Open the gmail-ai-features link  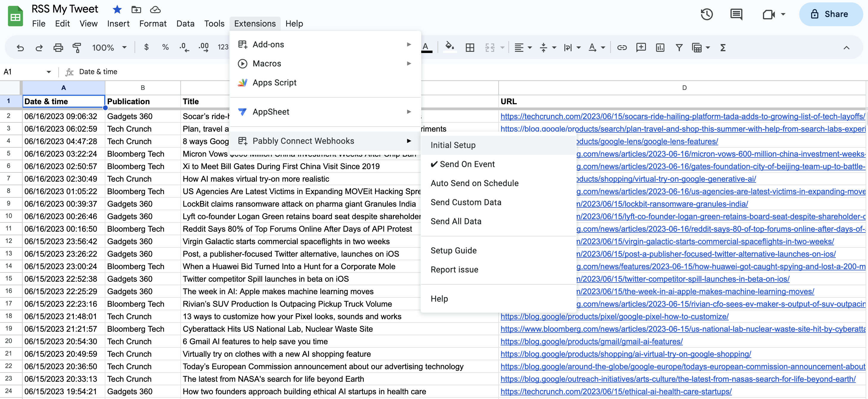tap(591, 342)
